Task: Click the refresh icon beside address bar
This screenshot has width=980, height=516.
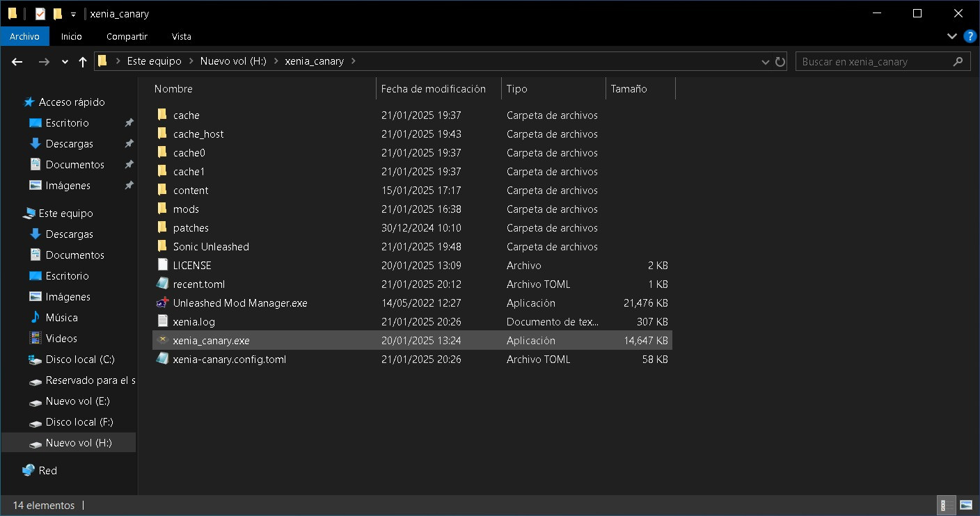Action: coord(780,61)
